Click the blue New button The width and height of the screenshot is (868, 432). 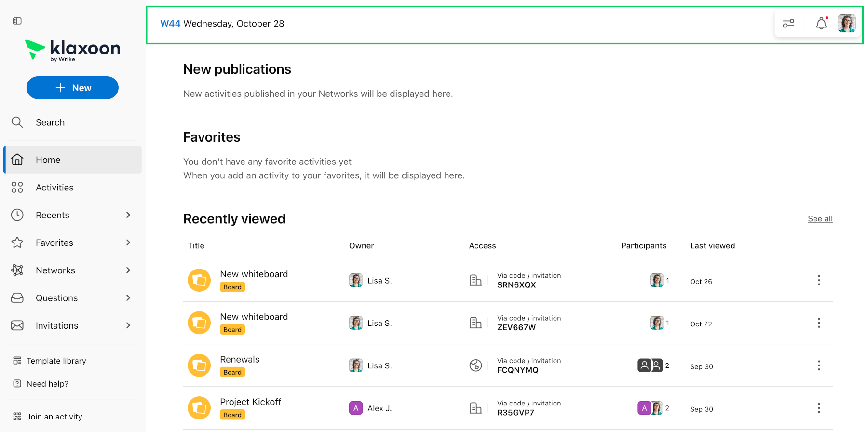pyautogui.click(x=72, y=88)
